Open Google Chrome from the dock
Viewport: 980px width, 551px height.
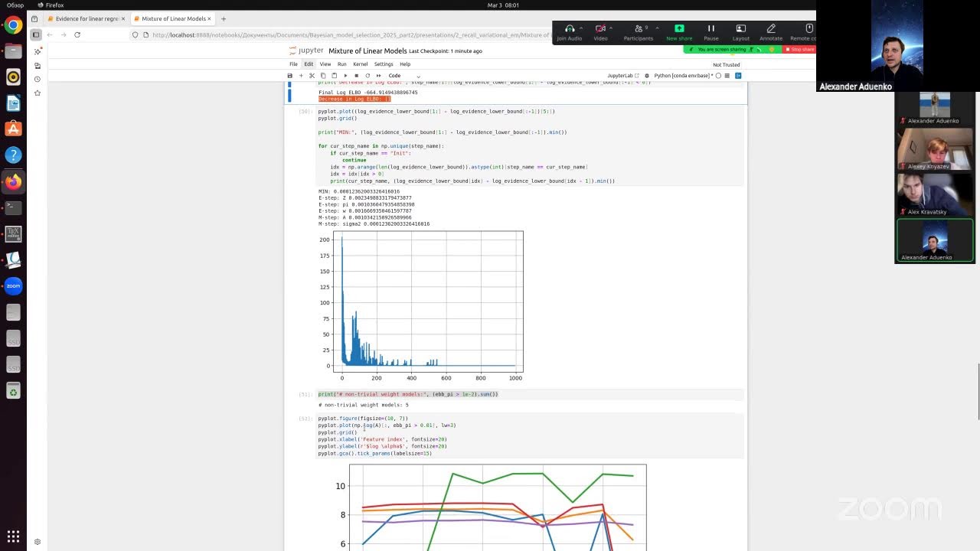point(13,25)
